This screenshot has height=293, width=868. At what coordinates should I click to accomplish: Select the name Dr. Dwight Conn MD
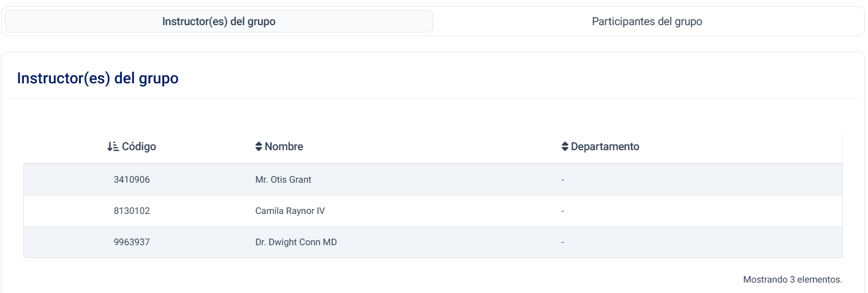point(296,242)
